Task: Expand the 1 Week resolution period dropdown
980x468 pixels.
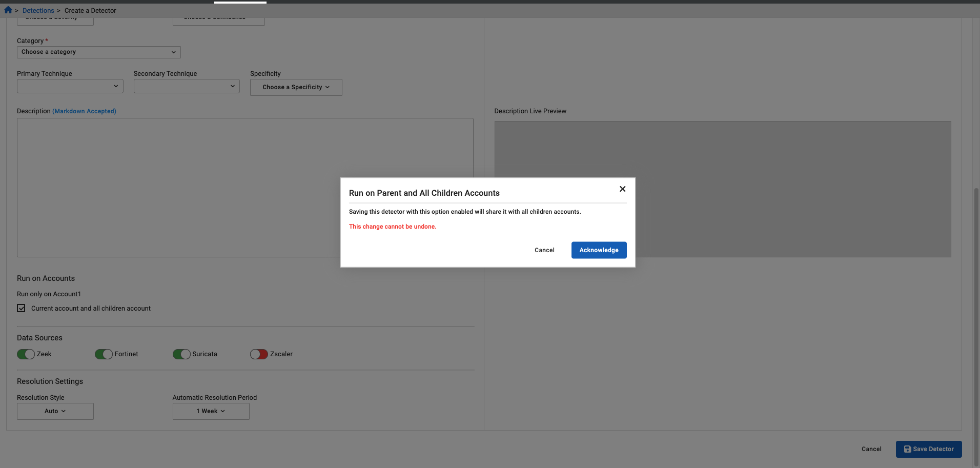Action: click(211, 412)
